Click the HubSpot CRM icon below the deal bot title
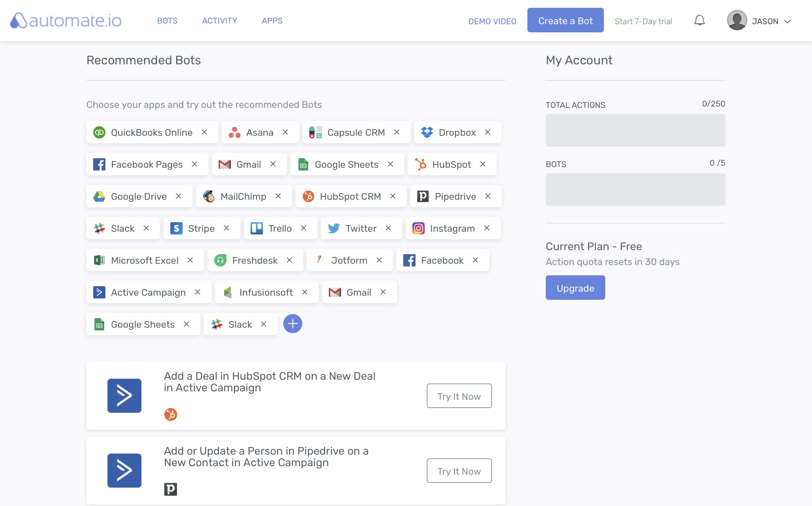 click(x=171, y=414)
